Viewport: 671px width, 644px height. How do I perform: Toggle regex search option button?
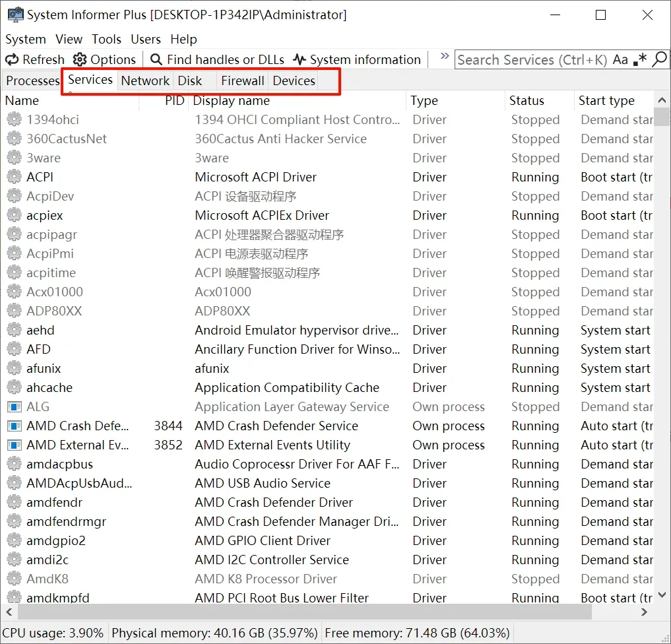click(x=640, y=59)
